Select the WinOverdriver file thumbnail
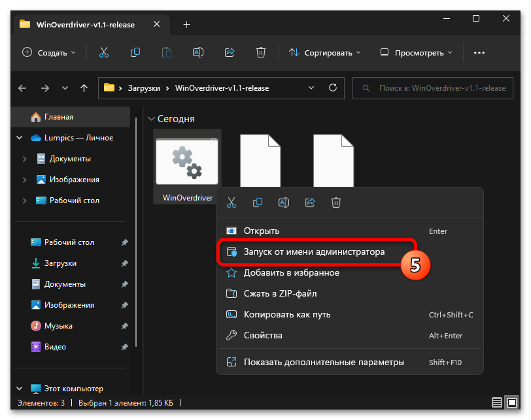531x420 pixels. pyautogui.click(x=187, y=167)
